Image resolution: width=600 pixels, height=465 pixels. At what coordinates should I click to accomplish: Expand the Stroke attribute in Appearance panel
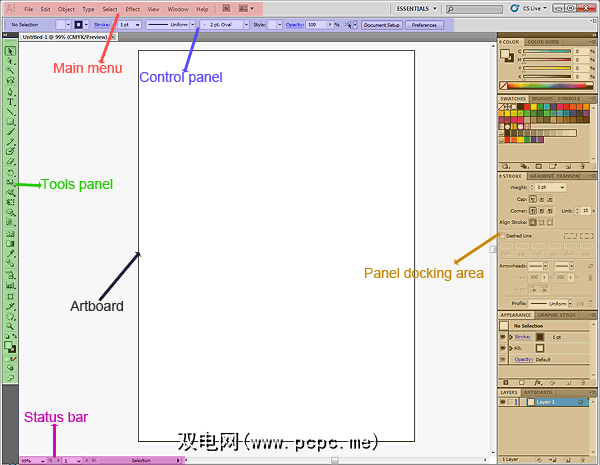point(511,337)
